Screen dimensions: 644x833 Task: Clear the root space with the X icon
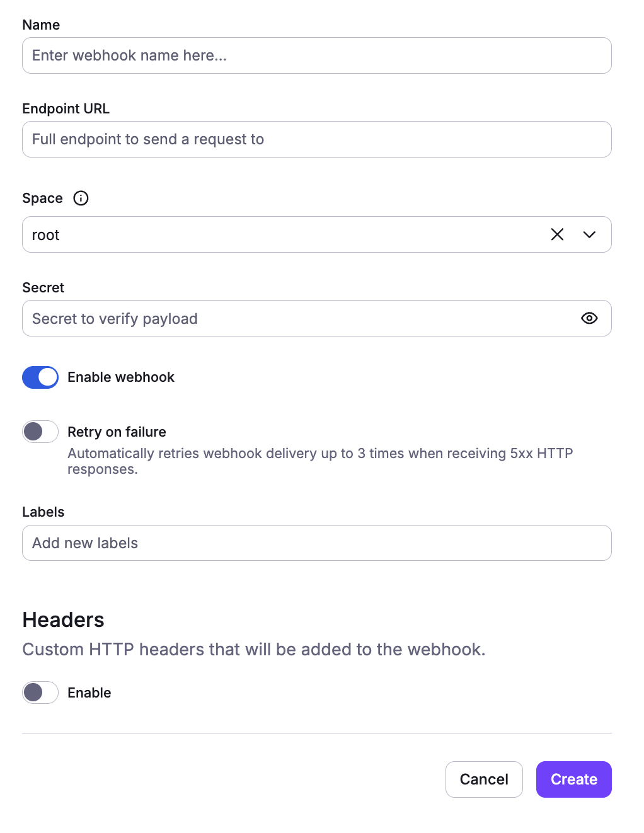tap(557, 234)
